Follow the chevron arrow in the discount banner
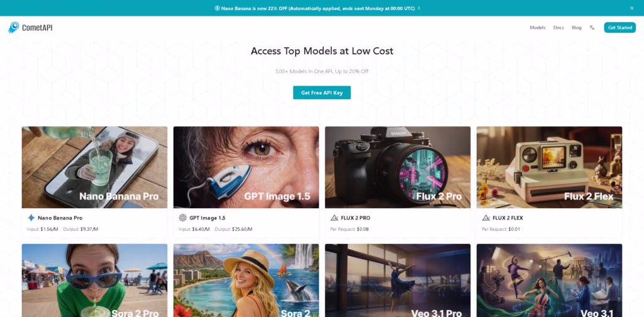644x317 pixels. (419, 8)
